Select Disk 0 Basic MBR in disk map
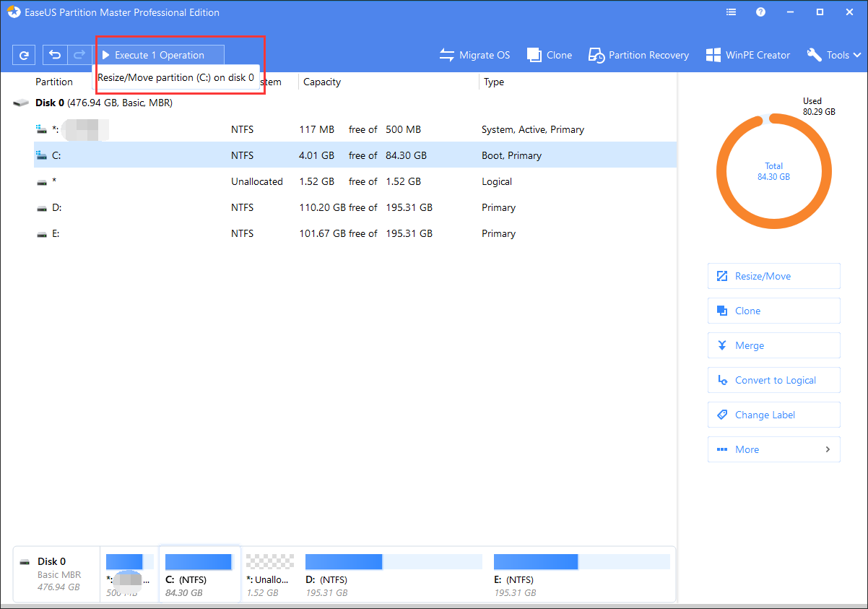This screenshot has width=868, height=609. click(57, 574)
